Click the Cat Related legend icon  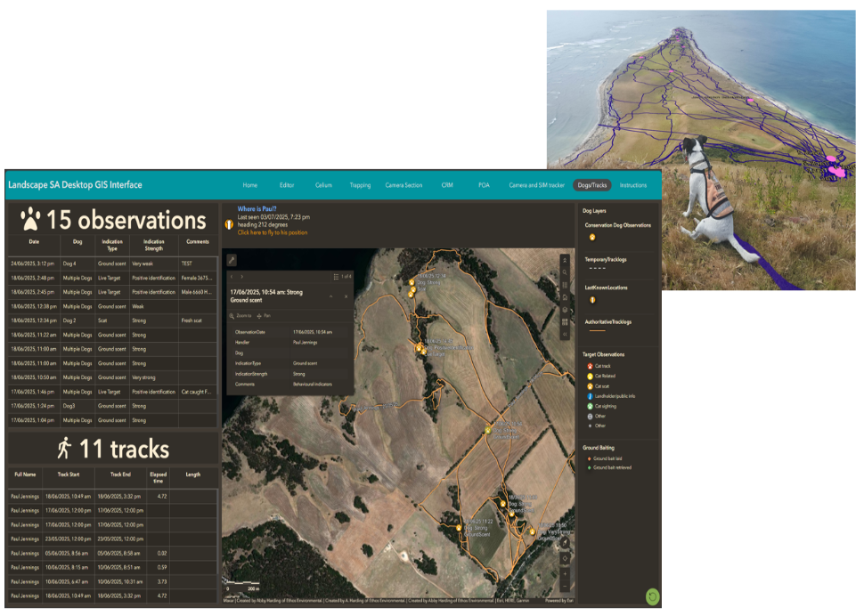click(x=590, y=376)
